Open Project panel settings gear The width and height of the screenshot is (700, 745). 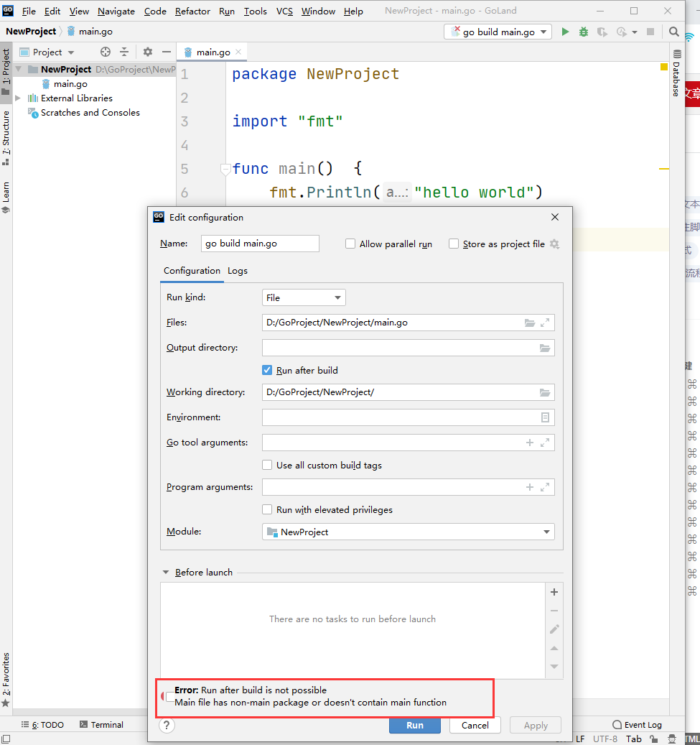148,52
